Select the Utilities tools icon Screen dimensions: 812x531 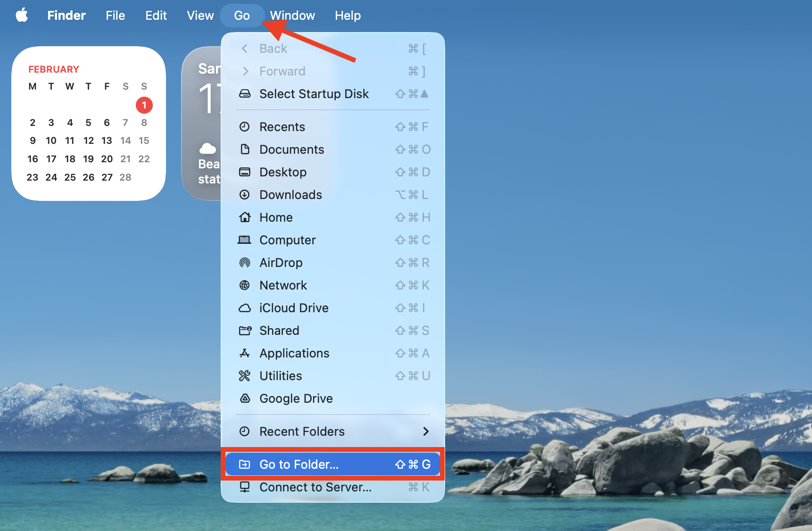point(245,376)
